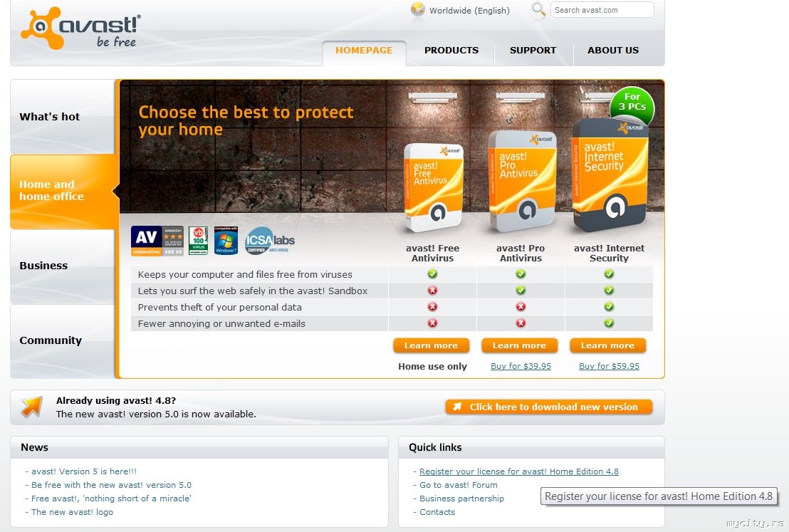
Task: Open the AV Comparatives award badge
Action: click(x=157, y=241)
